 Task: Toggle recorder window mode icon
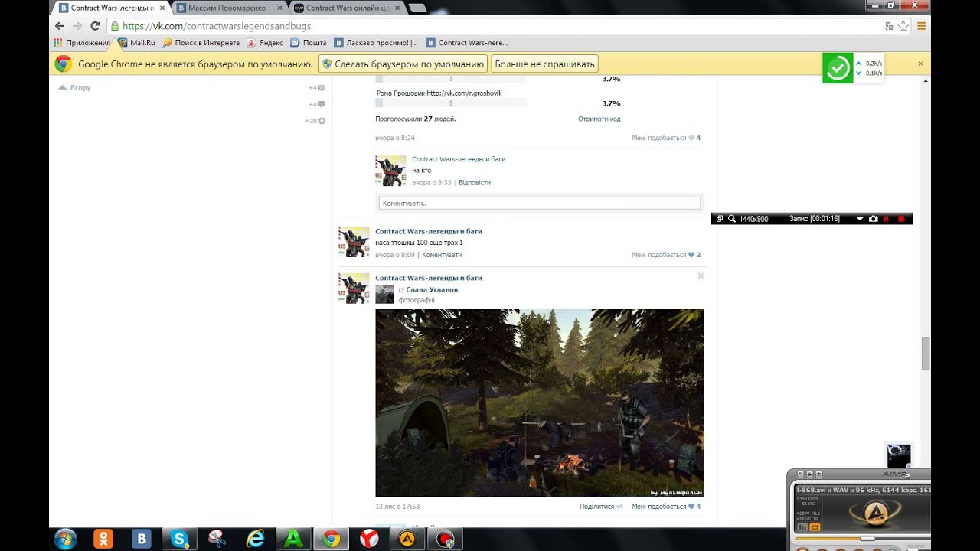click(720, 219)
